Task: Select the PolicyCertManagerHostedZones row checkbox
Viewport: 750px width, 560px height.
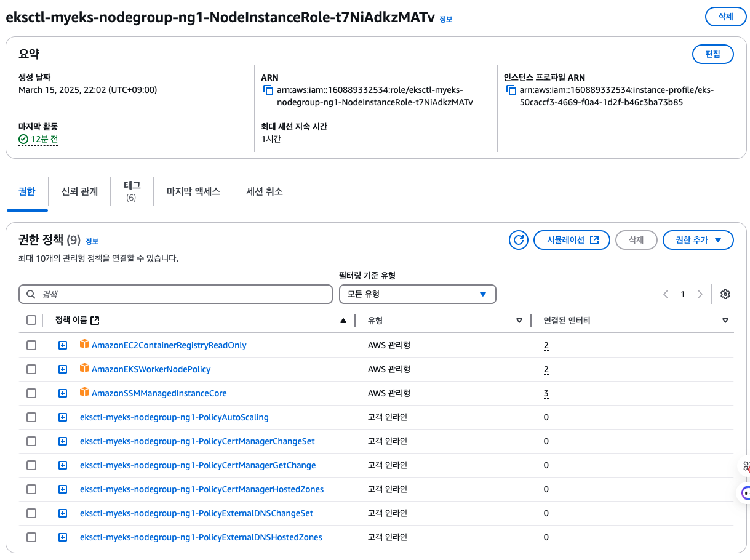Action: (31, 489)
